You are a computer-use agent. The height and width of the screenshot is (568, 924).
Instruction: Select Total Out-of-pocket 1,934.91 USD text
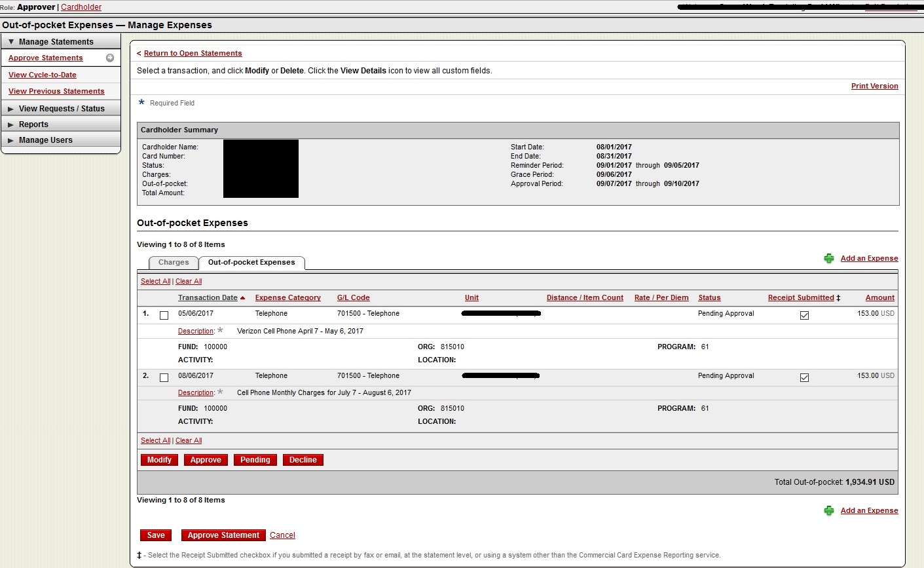click(x=834, y=482)
